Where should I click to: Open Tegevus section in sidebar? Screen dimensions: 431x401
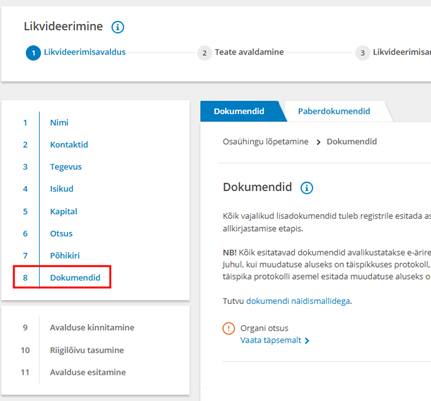pyautogui.click(x=66, y=167)
